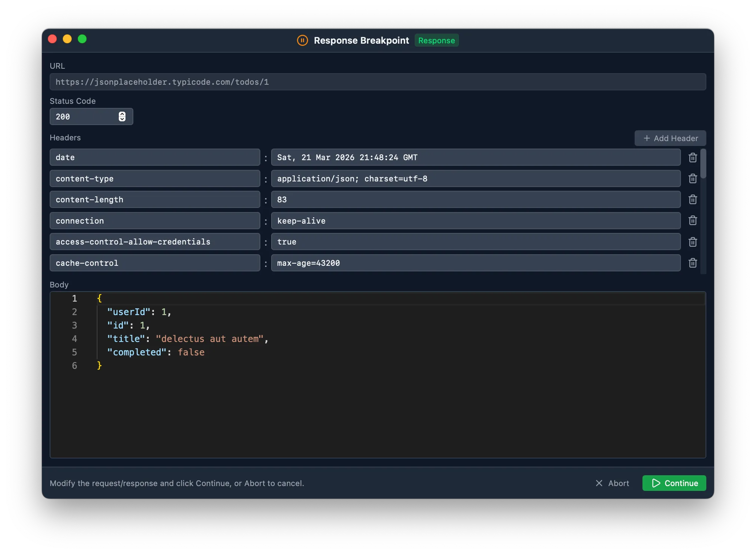Image resolution: width=756 pixels, height=554 pixels.
Task: Select the Response badge
Action: pyautogui.click(x=436, y=40)
